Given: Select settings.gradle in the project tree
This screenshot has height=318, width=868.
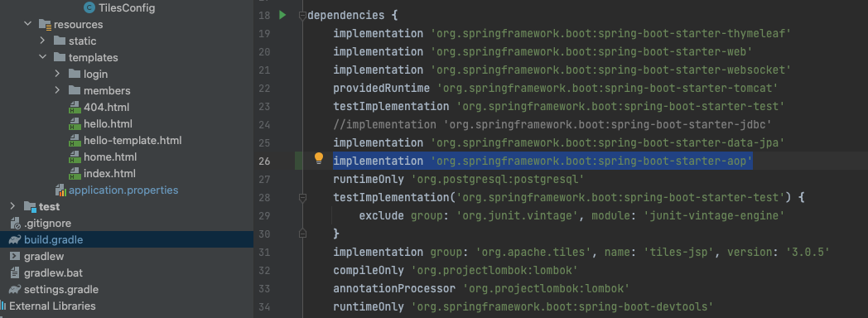Looking at the screenshot, I should (x=61, y=290).
